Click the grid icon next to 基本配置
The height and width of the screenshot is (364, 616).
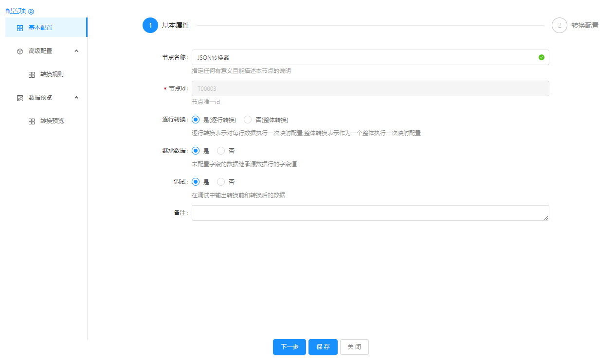pyautogui.click(x=20, y=28)
